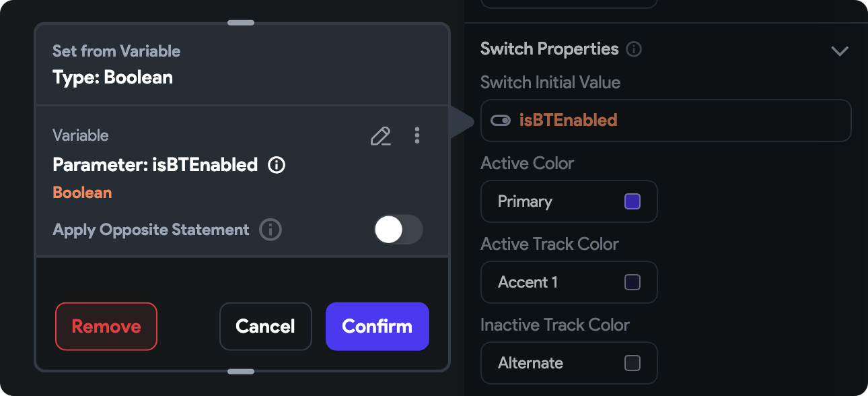Open the three-dot variable options menu
The image size is (868, 396).
tap(417, 136)
